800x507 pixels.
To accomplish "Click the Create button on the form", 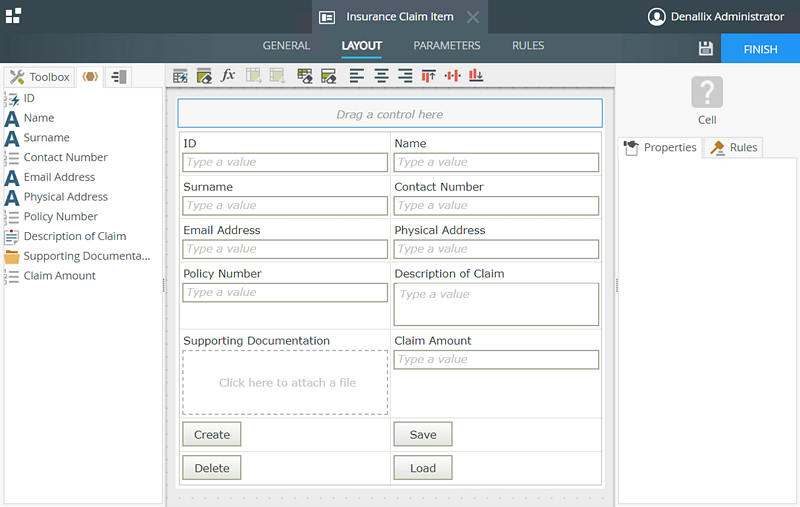I will pyautogui.click(x=212, y=434).
